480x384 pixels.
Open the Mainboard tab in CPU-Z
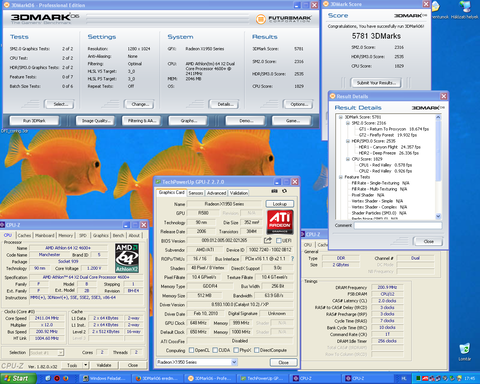[x=45, y=235]
